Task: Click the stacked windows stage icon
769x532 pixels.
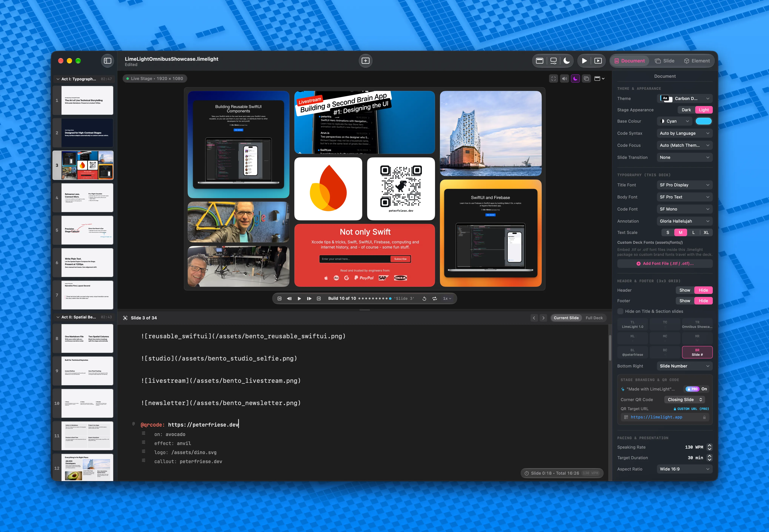Action: [x=586, y=79]
